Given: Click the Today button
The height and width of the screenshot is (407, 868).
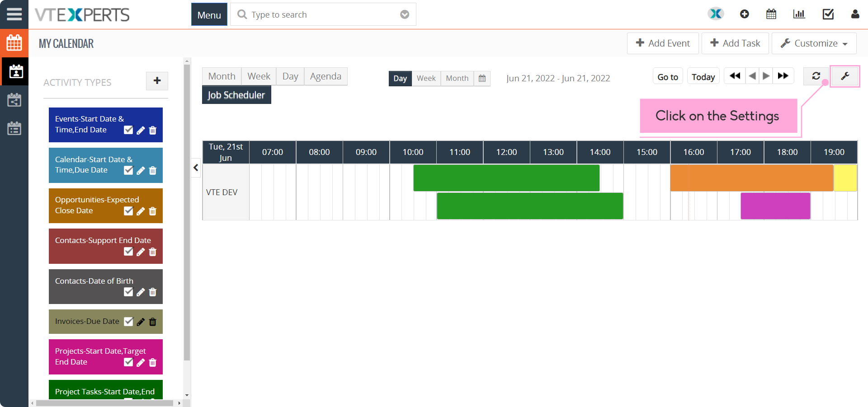Looking at the screenshot, I should [x=703, y=77].
